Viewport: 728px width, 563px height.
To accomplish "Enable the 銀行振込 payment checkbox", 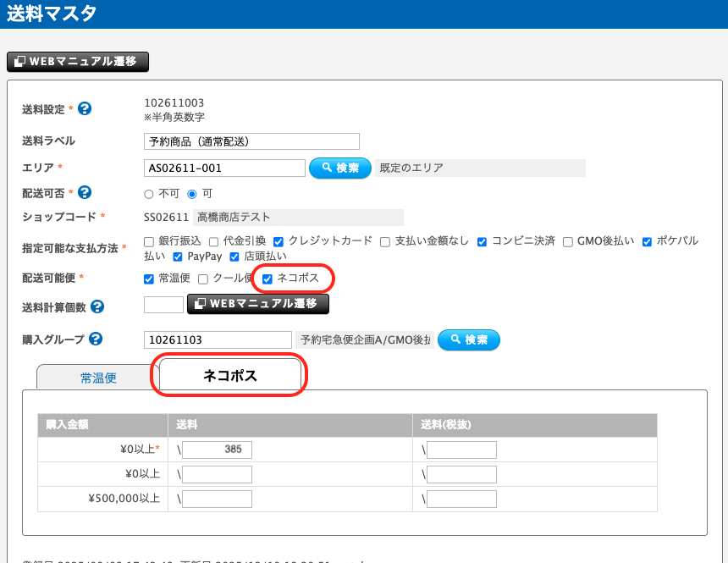I will point(149,241).
